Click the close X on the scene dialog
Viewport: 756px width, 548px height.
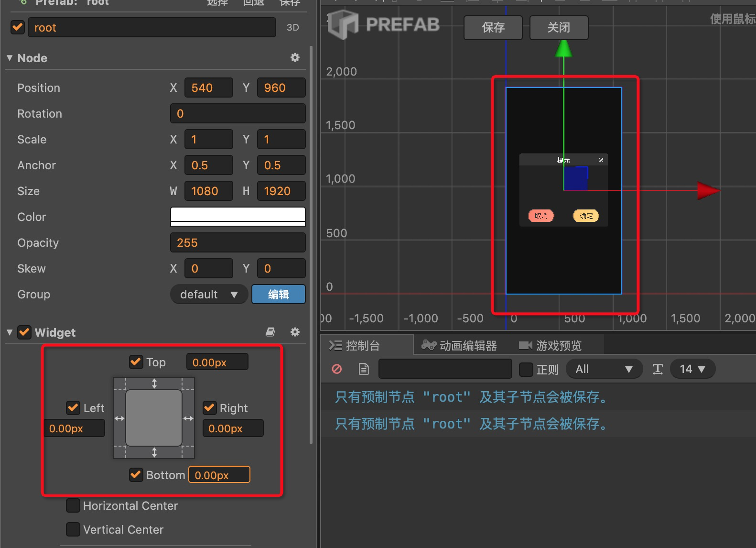tap(601, 160)
